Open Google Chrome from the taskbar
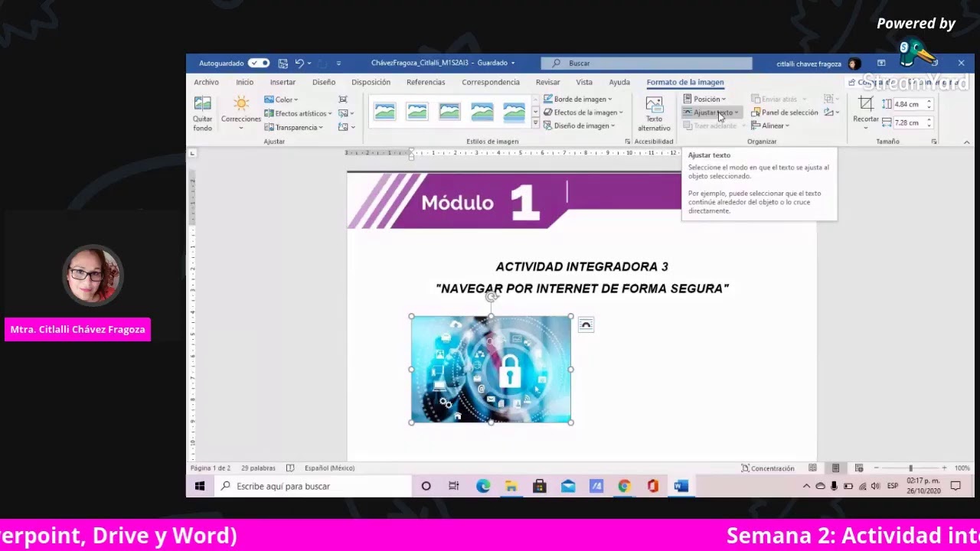The height and width of the screenshot is (551, 980). [x=625, y=486]
